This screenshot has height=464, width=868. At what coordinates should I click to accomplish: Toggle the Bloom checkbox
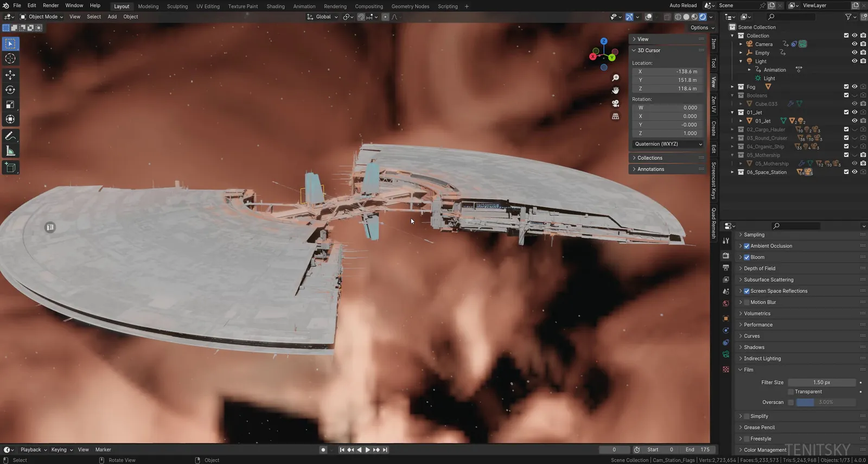746,257
